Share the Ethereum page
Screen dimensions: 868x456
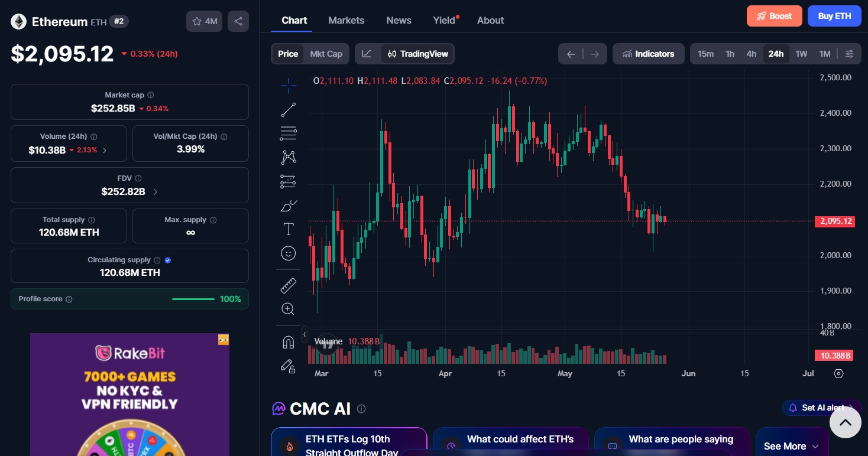[x=238, y=21]
